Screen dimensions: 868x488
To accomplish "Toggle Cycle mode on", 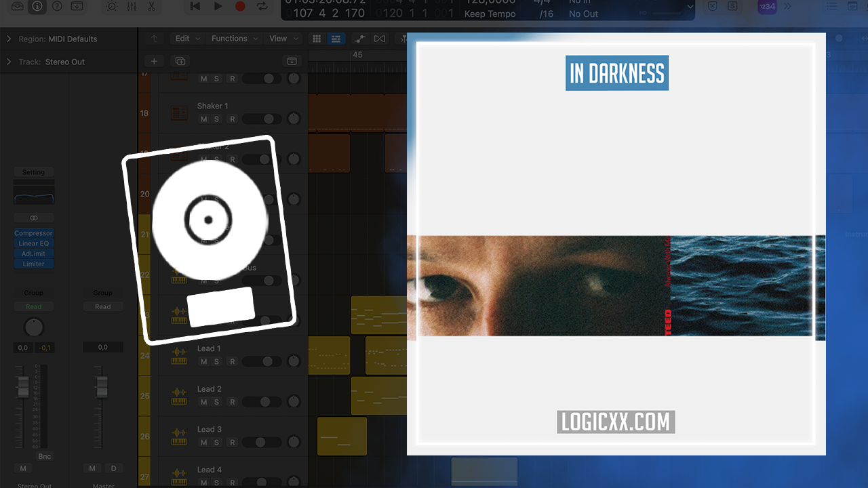I will 262,6.
